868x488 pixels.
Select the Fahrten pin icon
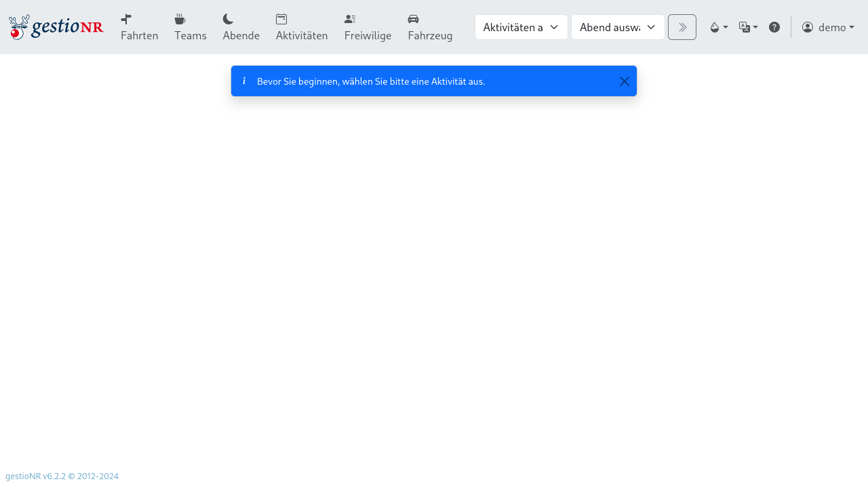pos(125,19)
